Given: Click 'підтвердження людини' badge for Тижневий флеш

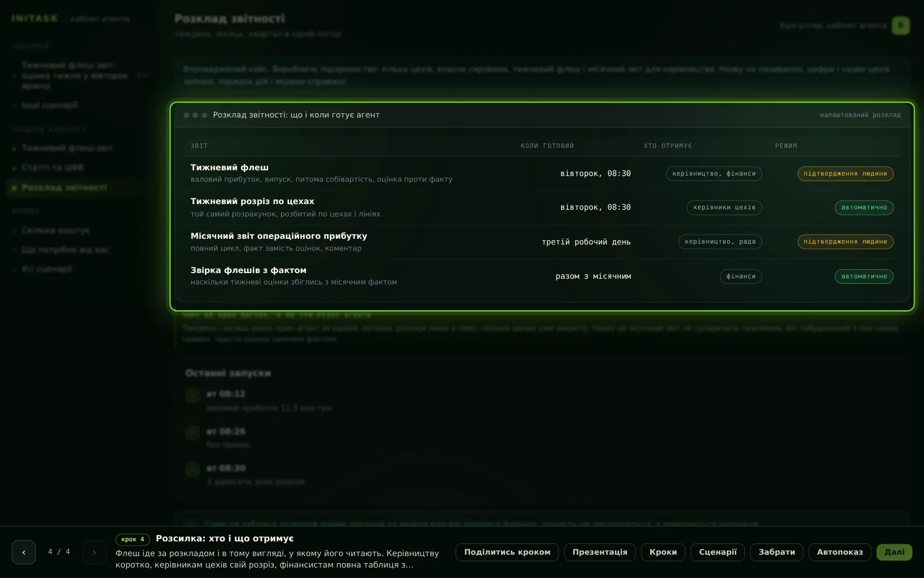Looking at the screenshot, I should (x=846, y=174).
